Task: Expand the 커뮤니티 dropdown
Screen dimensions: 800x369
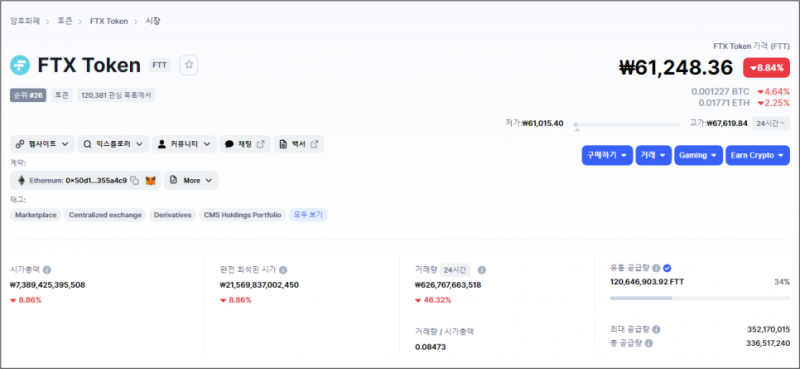Action: point(184,144)
